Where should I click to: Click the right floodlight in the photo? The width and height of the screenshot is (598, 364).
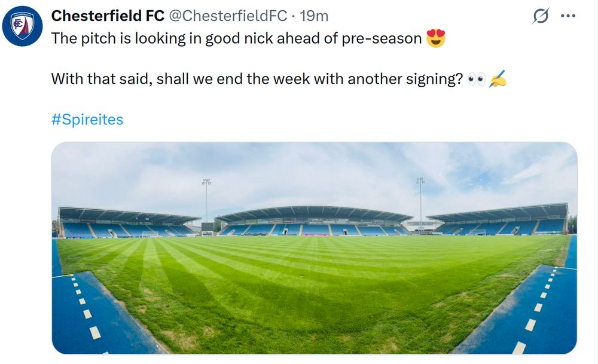(x=420, y=197)
